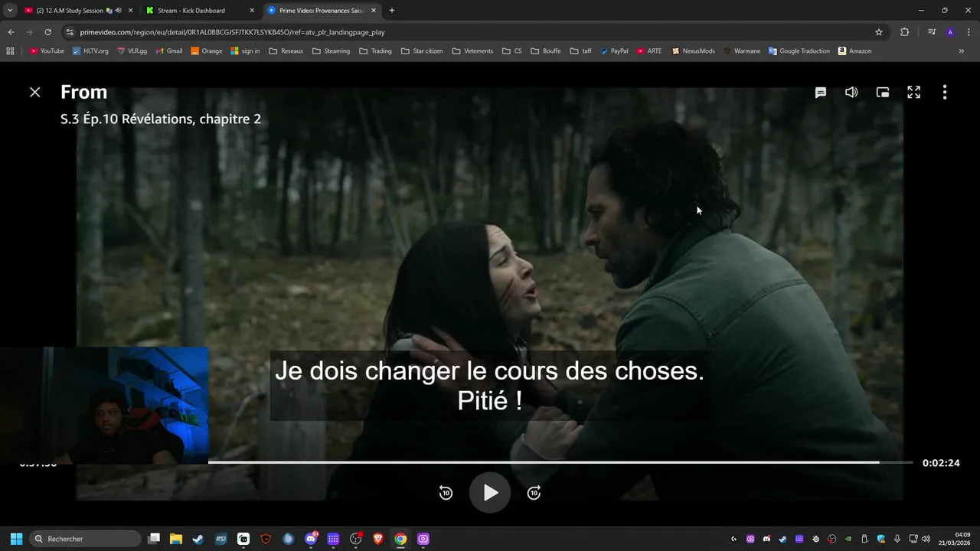The image size is (980, 551).
Task: Open File Explorer from the taskbar
Action: (x=176, y=539)
